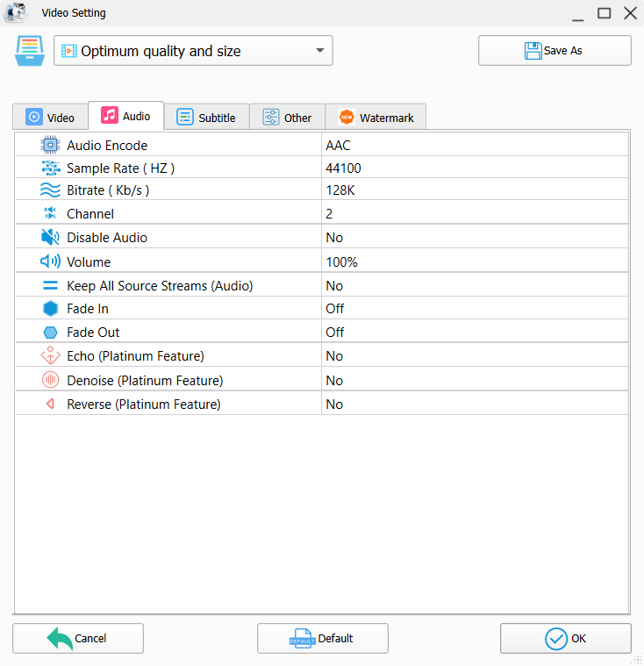Select Denoise (Platinum Feature) label
Image resolution: width=644 pixels, height=666 pixels.
pos(145,381)
